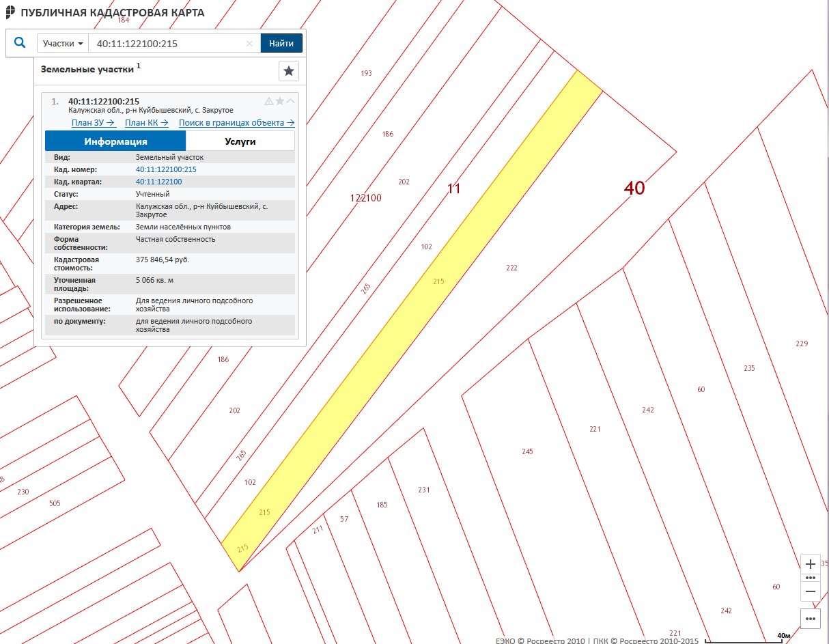
Task: Open the bottom-right more options button
Action: [x=810, y=619]
